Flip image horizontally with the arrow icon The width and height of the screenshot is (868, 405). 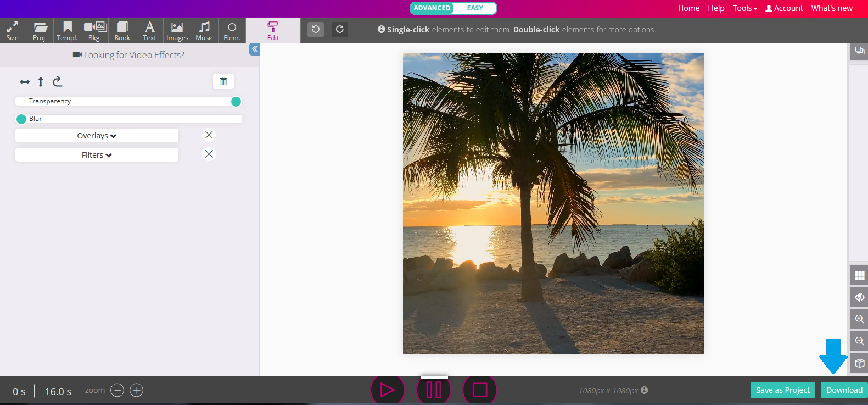25,82
